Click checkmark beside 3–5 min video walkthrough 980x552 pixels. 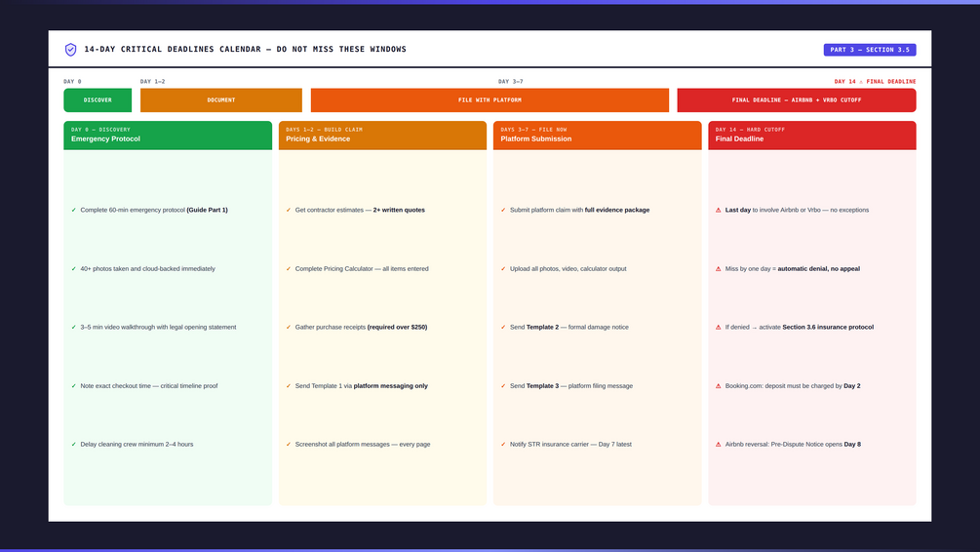74,327
